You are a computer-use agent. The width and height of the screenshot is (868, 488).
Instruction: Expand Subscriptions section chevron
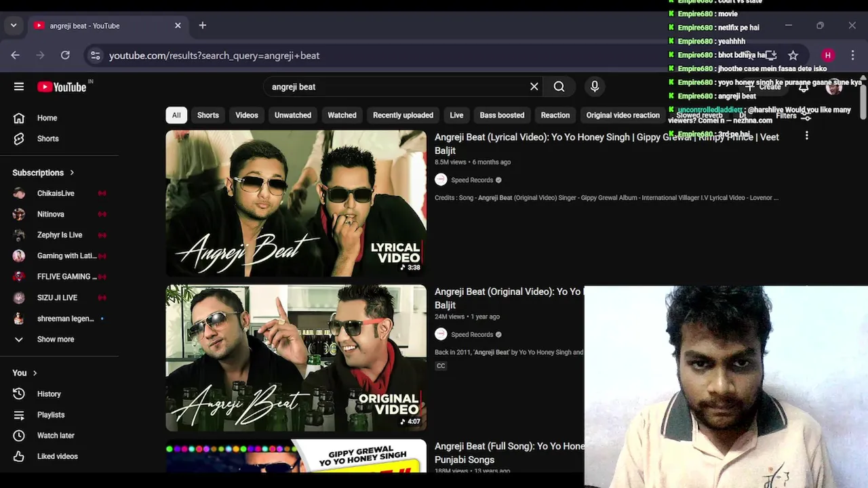(72, 173)
